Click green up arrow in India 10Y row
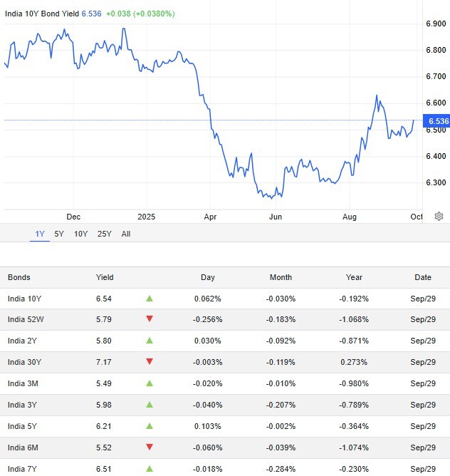 pos(150,299)
